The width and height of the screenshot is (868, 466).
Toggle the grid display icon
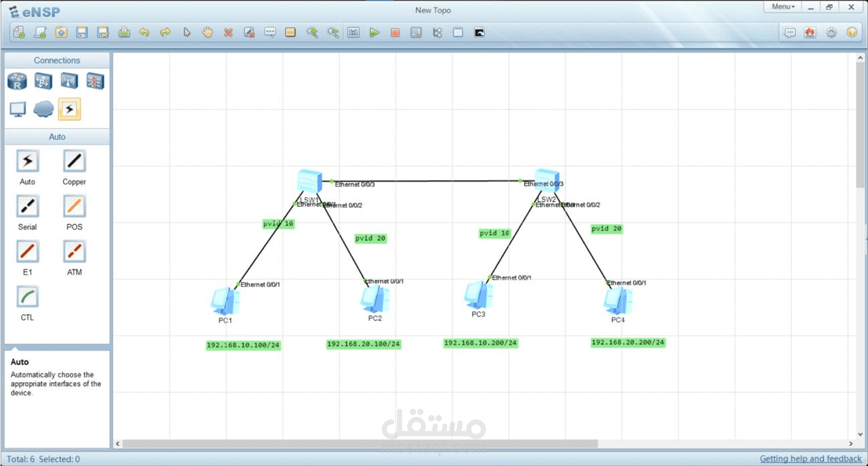pos(458,33)
